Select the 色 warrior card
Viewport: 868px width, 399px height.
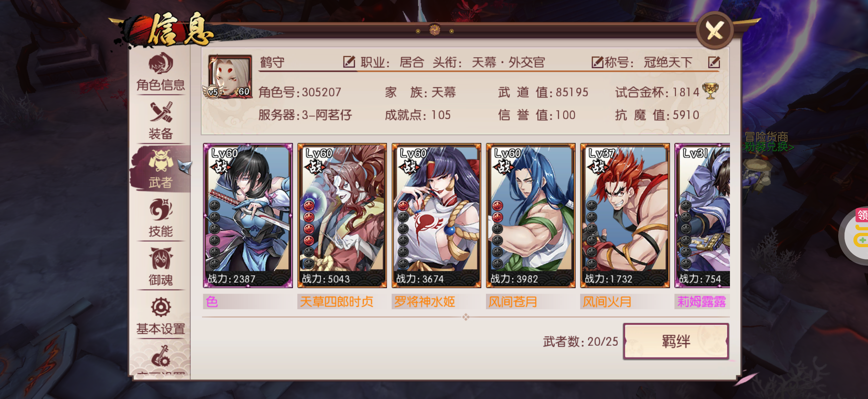click(x=248, y=216)
